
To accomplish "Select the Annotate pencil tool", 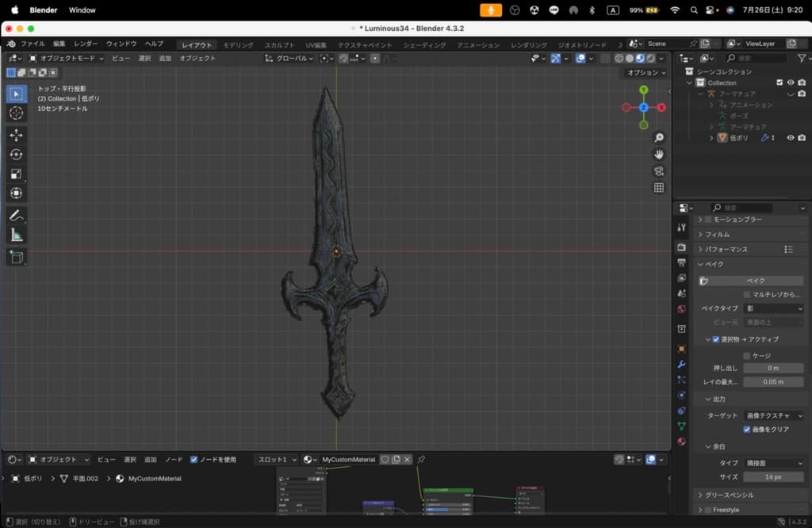I will click(x=17, y=216).
